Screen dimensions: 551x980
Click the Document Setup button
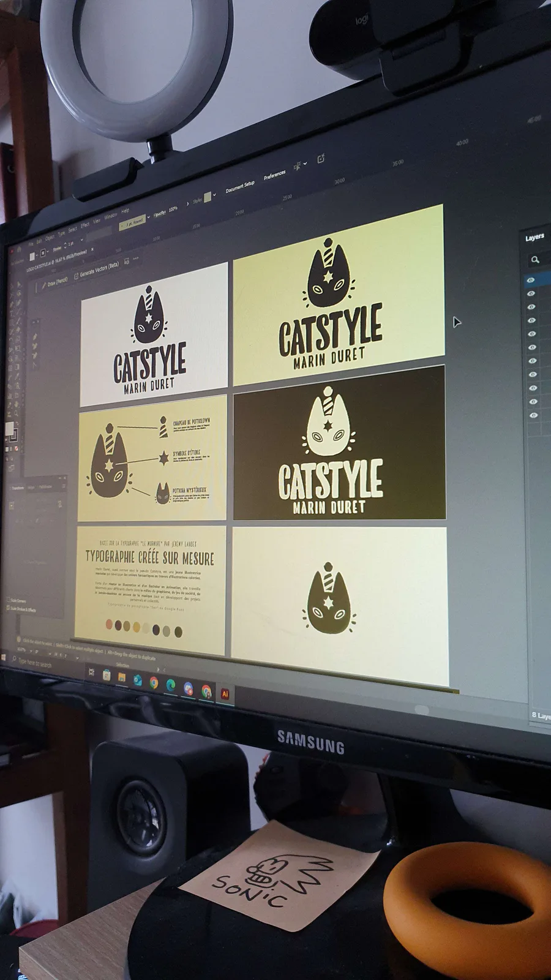click(x=240, y=187)
